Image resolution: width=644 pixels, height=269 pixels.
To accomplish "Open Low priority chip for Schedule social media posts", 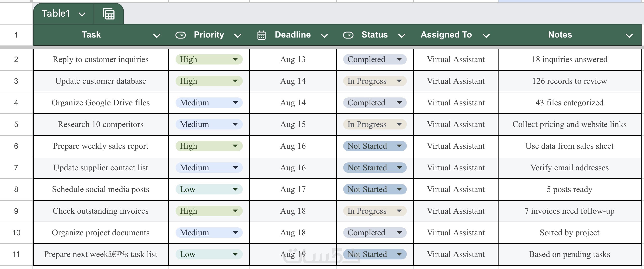I will pyautogui.click(x=209, y=189).
